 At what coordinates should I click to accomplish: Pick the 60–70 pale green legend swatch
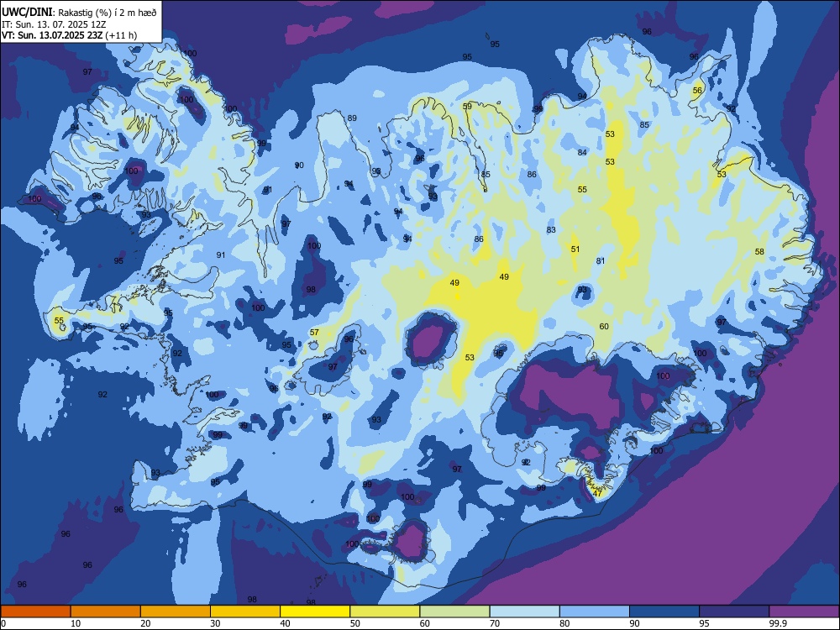(x=454, y=612)
